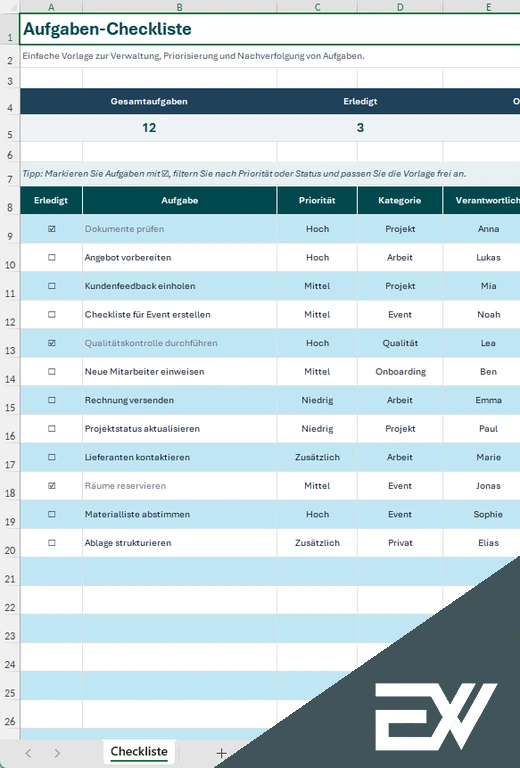Uncheck the Räume reservieren checkbox
This screenshot has width=520, height=768.
[52, 485]
